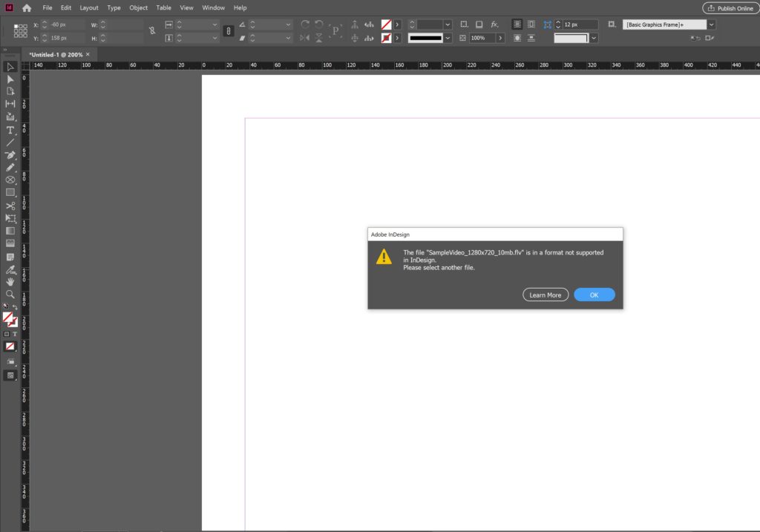Click the flip horizontal icon

coord(305,38)
